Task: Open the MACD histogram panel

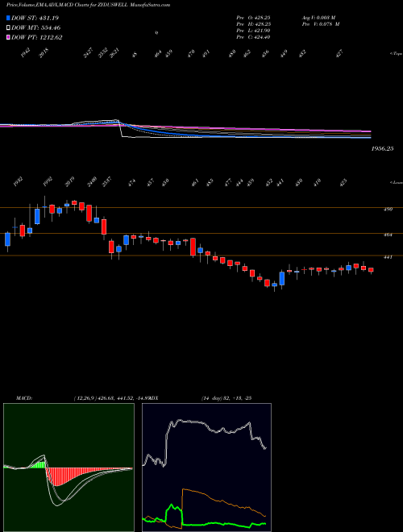Action: coord(69,468)
